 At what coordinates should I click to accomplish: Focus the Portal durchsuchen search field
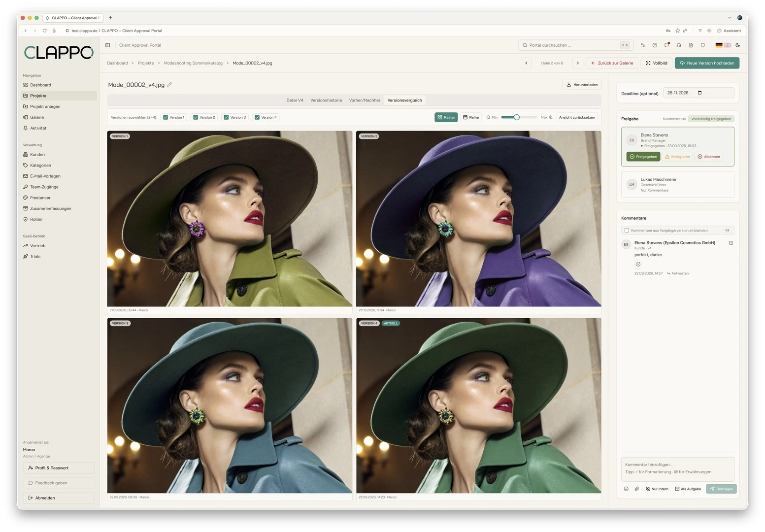click(576, 45)
